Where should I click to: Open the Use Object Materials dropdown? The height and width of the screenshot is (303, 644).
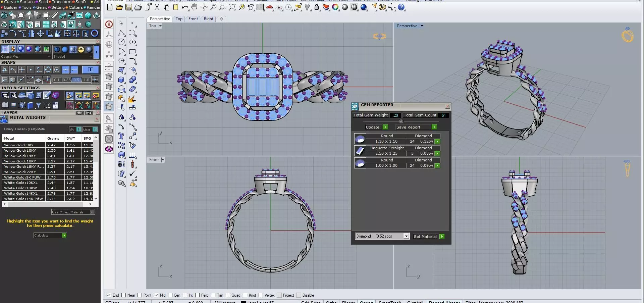pyautogui.click(x=73, y=212)
